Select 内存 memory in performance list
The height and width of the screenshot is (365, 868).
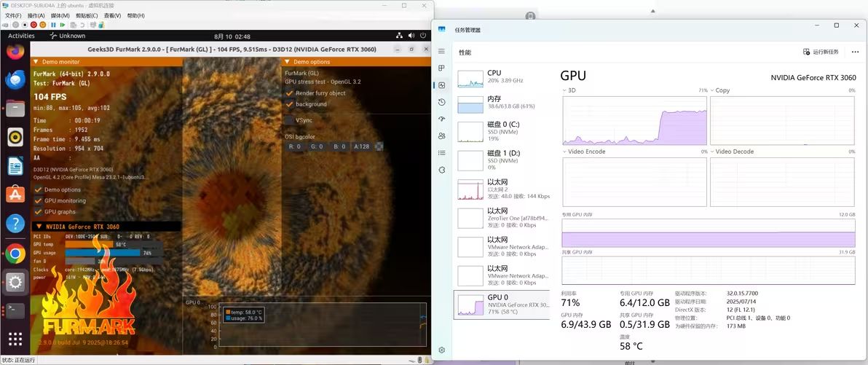[x=502, y=103]
